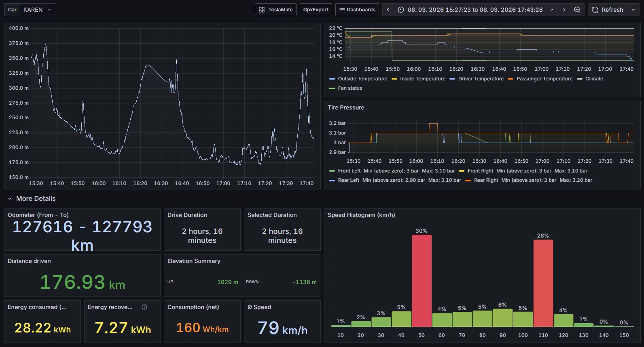Click the Front Right tire legend color swatch
The height and width of the screenshot is (347, 644).
[x=462, y=171]
